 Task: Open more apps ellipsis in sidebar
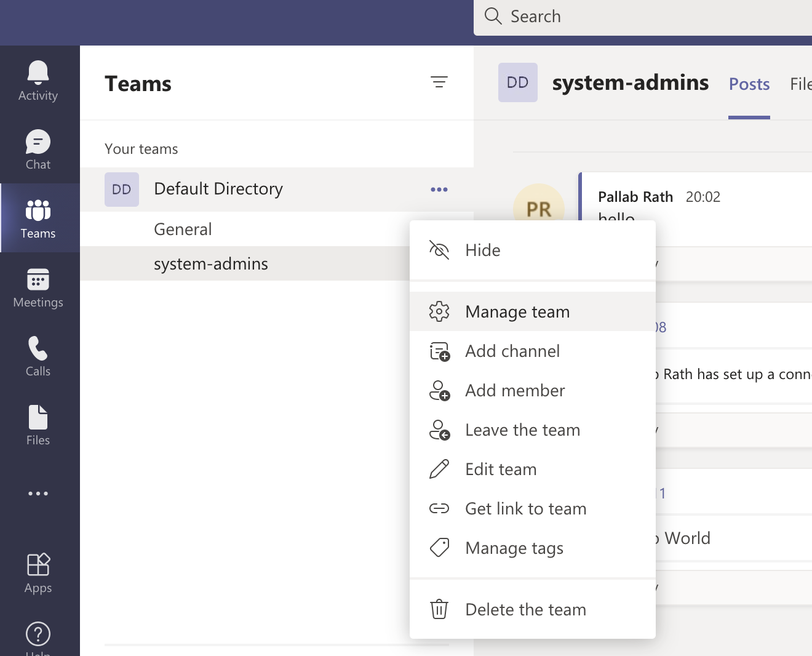[x=38, y=494]
